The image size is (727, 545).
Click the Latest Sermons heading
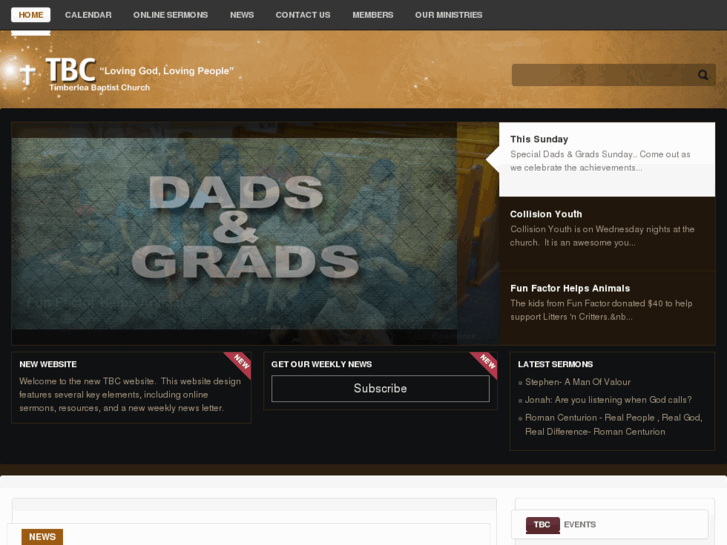pos(555,364)
